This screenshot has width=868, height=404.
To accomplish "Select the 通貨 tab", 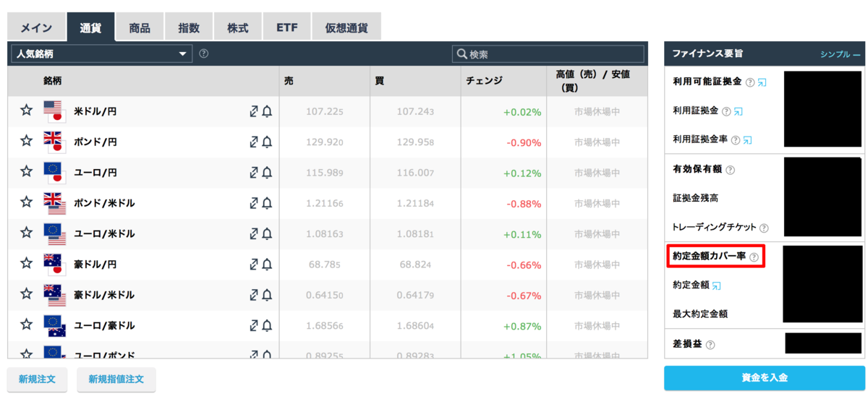I will coord(90,27).
